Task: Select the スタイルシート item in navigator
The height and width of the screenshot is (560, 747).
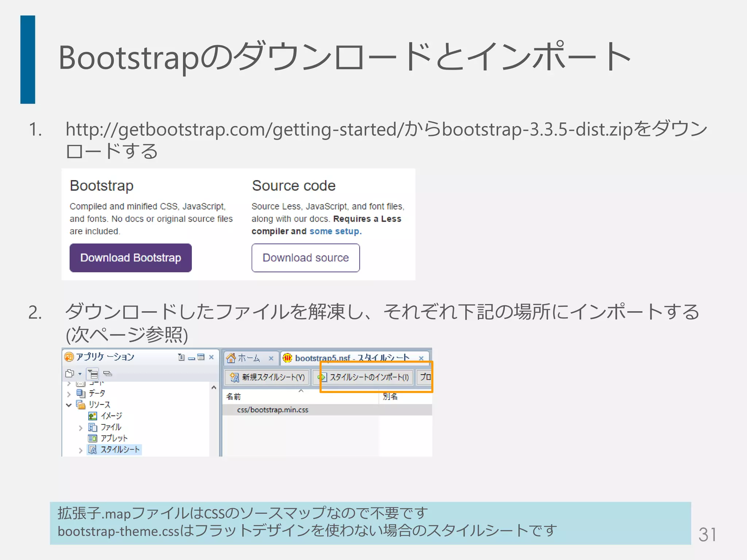Action: [x=120, y=450]
